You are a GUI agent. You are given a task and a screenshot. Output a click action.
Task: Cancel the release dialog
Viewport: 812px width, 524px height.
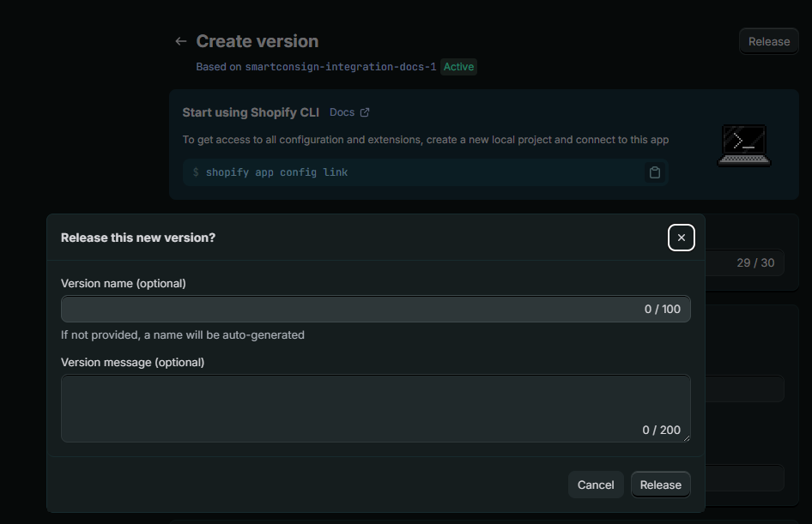coord(596,485)
